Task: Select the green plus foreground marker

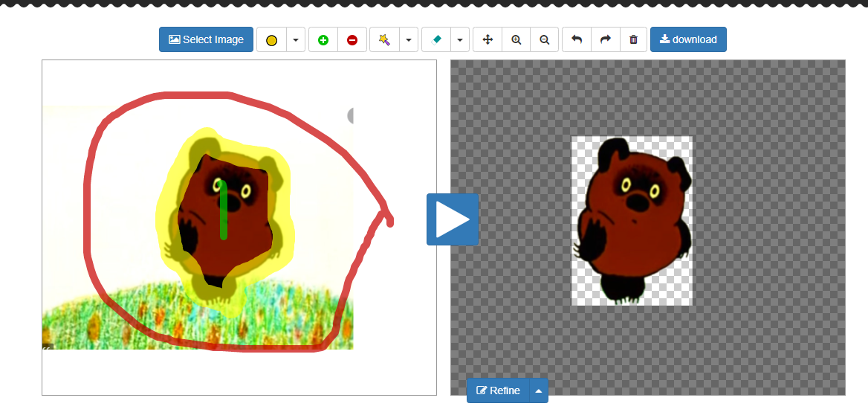Action: coord(323,40)
